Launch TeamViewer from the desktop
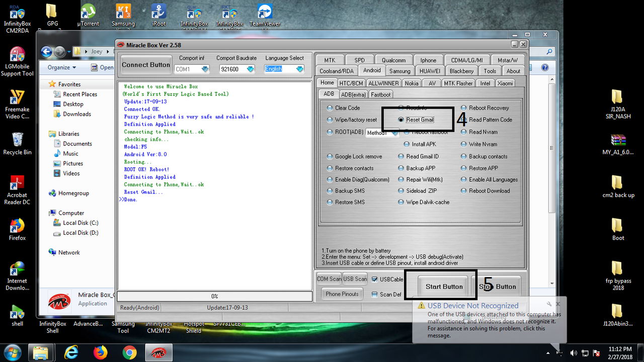 click(265, 15)
